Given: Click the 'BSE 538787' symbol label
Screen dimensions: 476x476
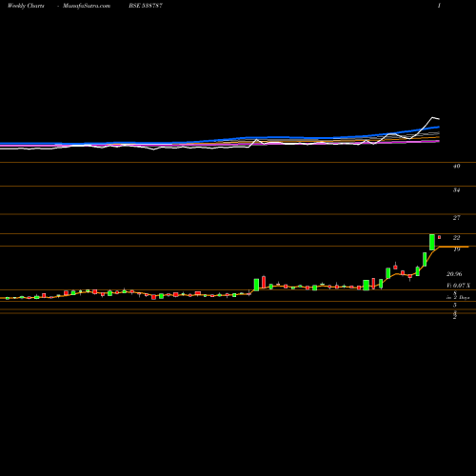Looking at the screenshot, I should 146,6.
